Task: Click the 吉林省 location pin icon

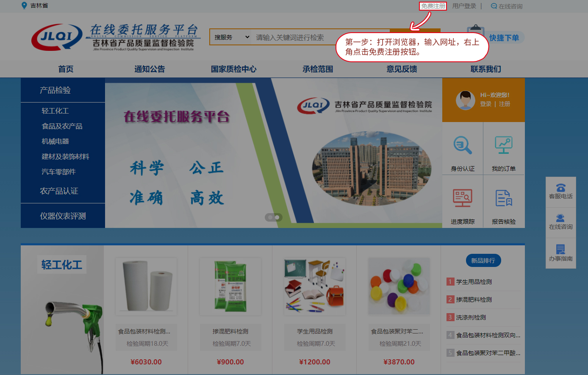Action: (24, 6)
